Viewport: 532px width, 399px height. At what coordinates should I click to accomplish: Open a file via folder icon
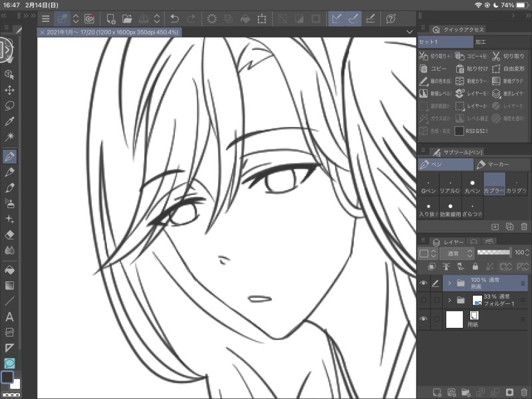click(127, 19)
